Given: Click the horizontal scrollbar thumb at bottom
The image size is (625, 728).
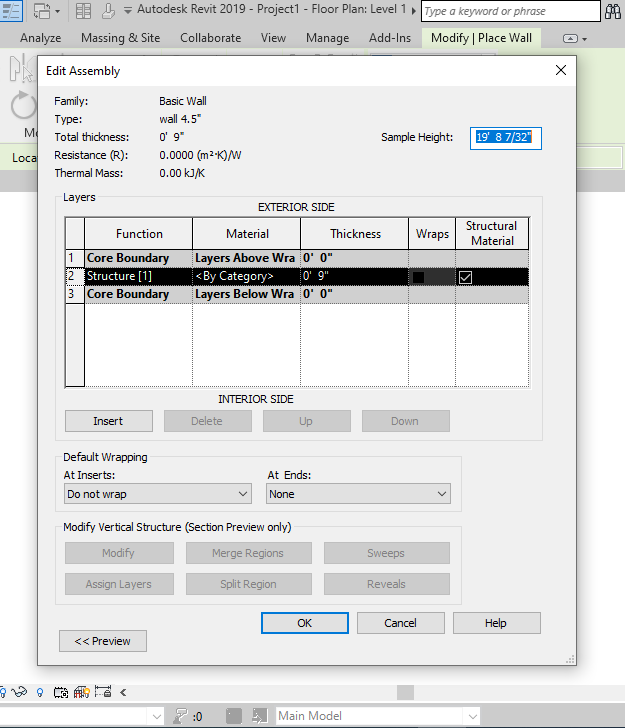Looking at the screenshot, I should coord(405,692).
